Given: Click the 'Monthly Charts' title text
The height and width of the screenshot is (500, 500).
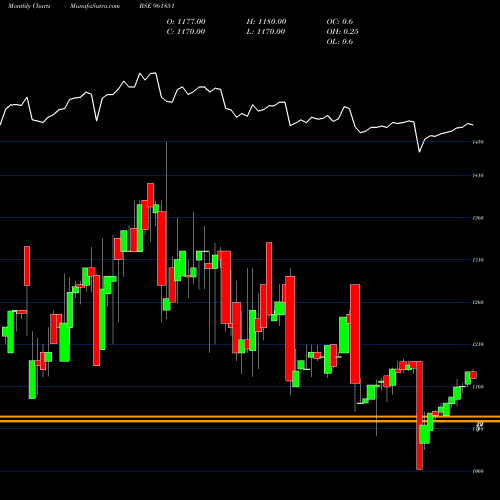Looking at the screenshot, I should 29,6.
